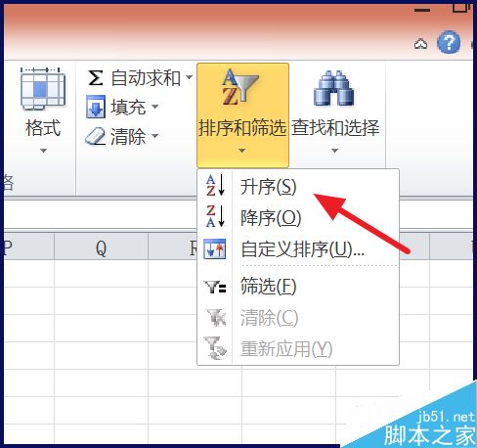Expand the 清除 dropdown arrow in ribbon
Viewport: 477px width, 448px height.
tap(155, 135)
